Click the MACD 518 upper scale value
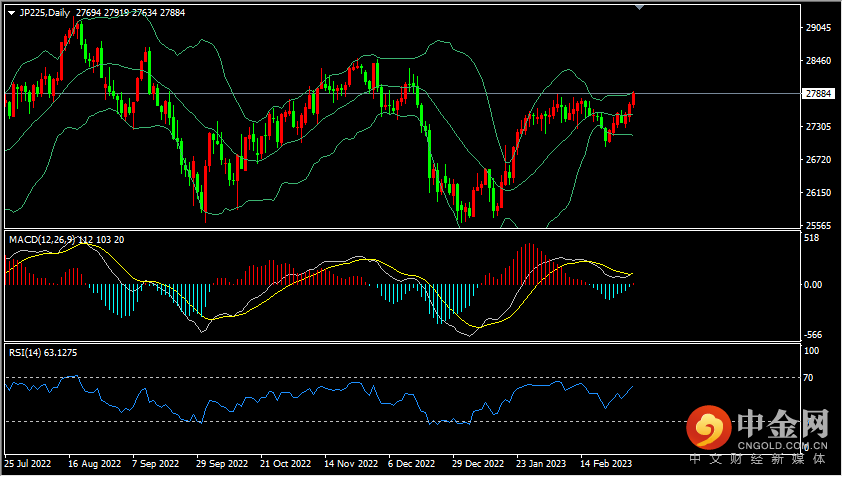This screenshot has width=843, height=477. point(812,238)
